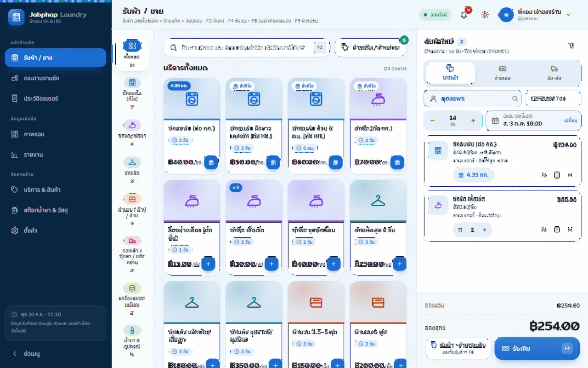Open สต๊อกน้ำยา & วัสดุ page
Screen dimensions: 588x368
(x=56, y=210)
